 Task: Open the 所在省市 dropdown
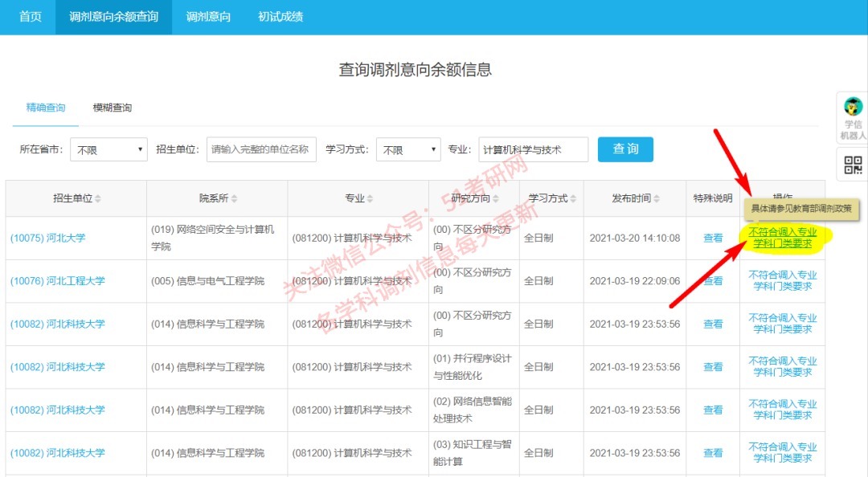pos(108,149)
